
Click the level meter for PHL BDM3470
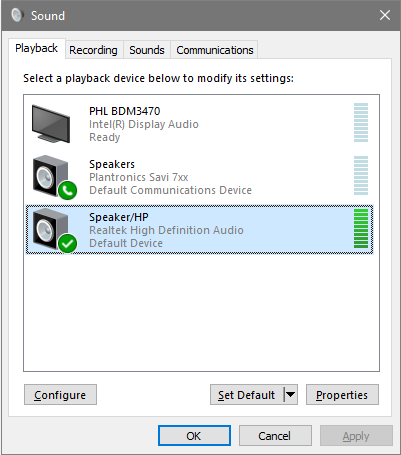click(x=361, y=122)
